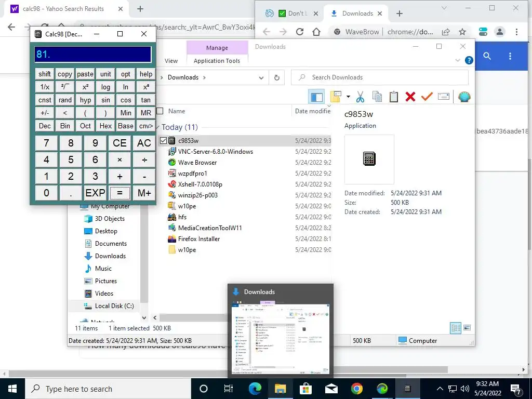Click the calculator equals button
Viewport: 532px width, 399px height.
click(x=120, y=193)
